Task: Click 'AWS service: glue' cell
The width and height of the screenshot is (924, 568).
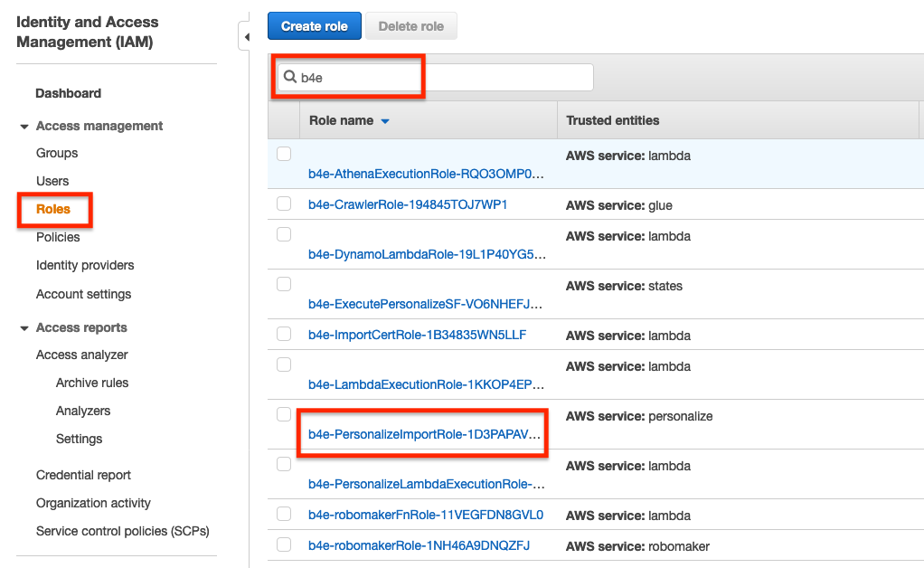Action: tap(618, 205)
